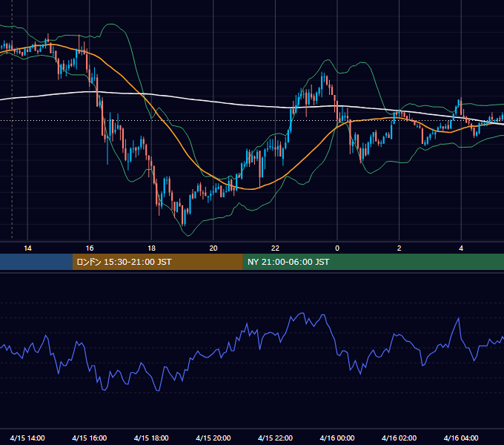Screen dimensions: 504x445
Task: Click the 4/15 18:00 time label
Action: point(151,438)
